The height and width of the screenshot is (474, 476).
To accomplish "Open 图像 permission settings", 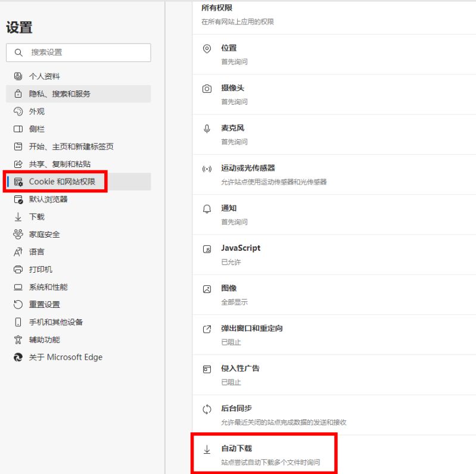I will (334, 295).
